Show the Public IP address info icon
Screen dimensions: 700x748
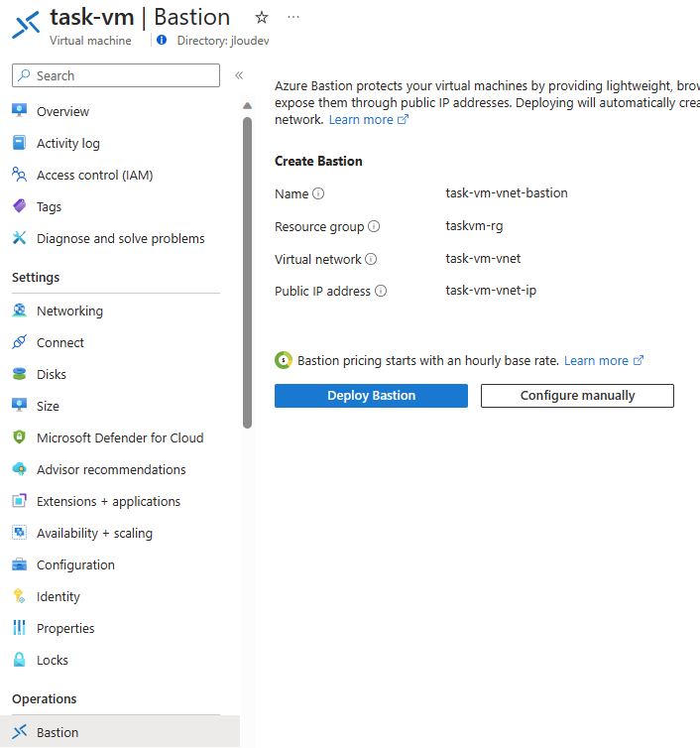point(381,291)
